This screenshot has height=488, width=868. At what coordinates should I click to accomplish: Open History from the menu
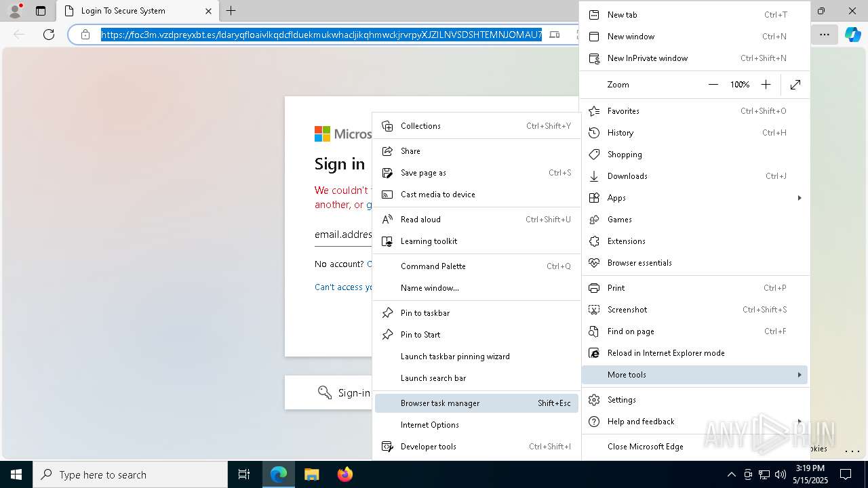tap(695, 133)
